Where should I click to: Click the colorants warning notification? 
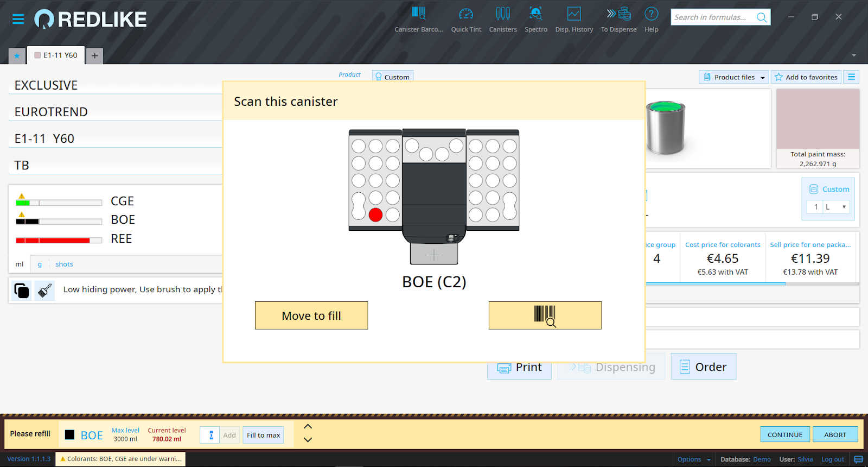click(120, 459)
